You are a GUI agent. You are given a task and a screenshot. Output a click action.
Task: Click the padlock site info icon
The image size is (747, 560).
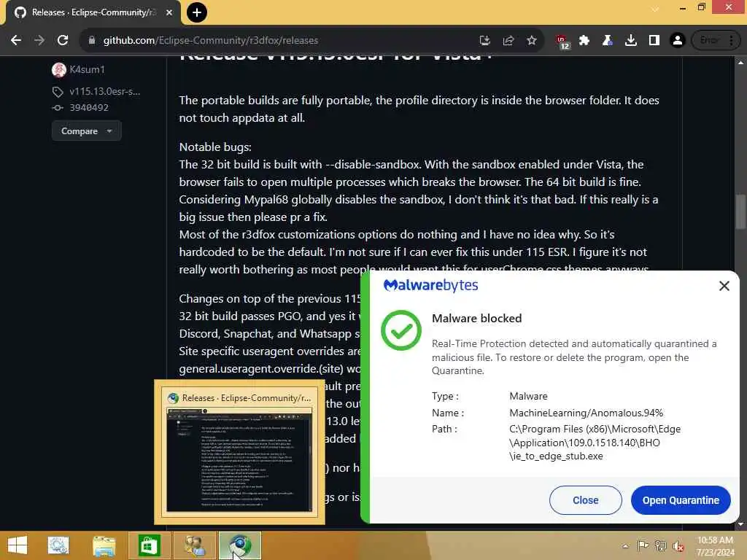pyautogui.click(x=92, y=41)
